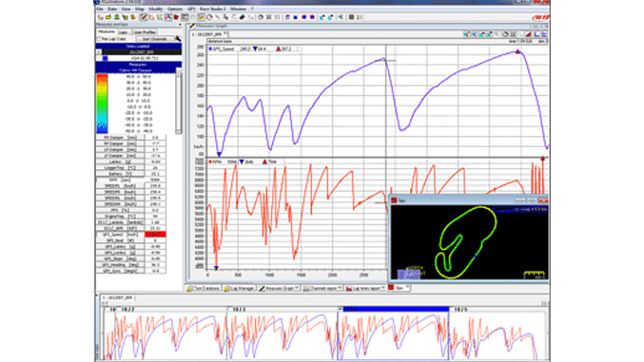Select lap segment 10/5 in overview strip
Viewport: 644px width, 362px height.
coord(498,310)
